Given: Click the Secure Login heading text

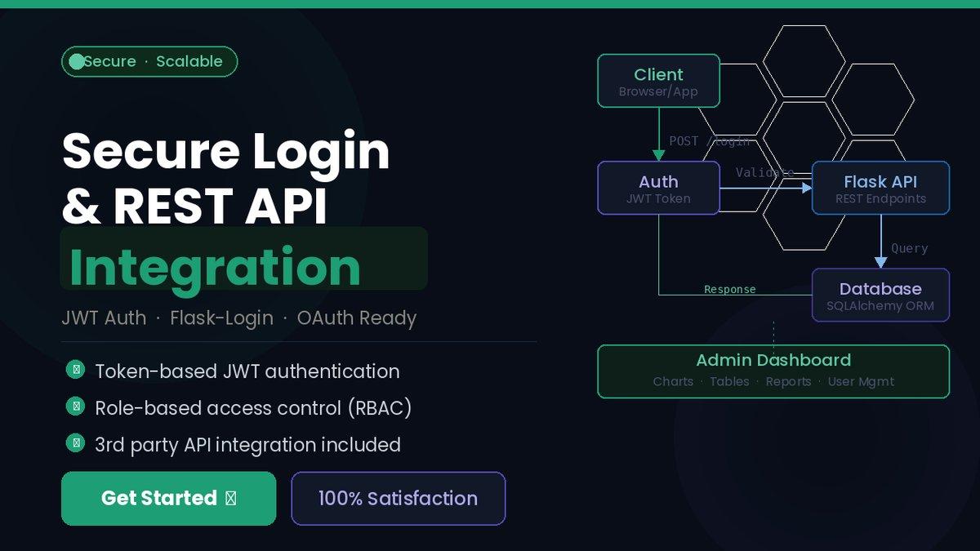Looking at the screenshot, I should [225, 152].
